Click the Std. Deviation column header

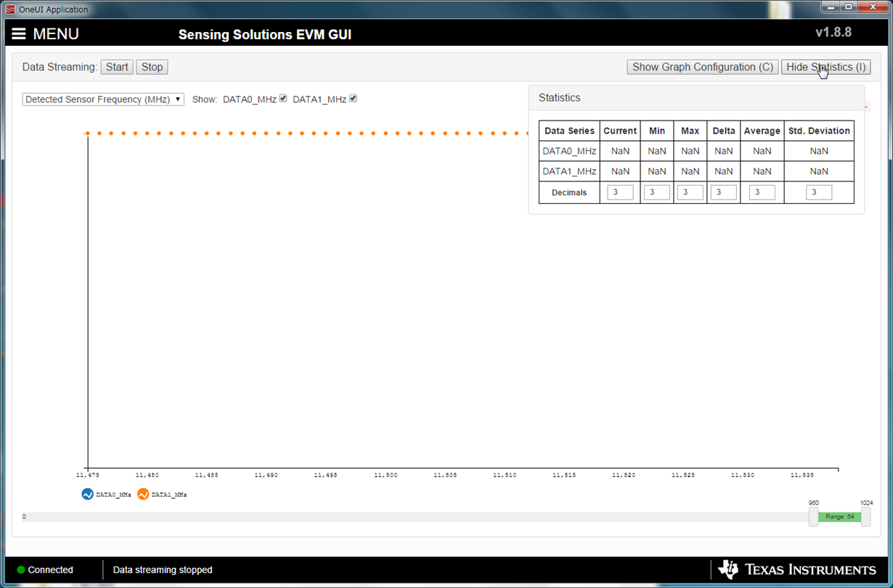(x=819, y=131)
